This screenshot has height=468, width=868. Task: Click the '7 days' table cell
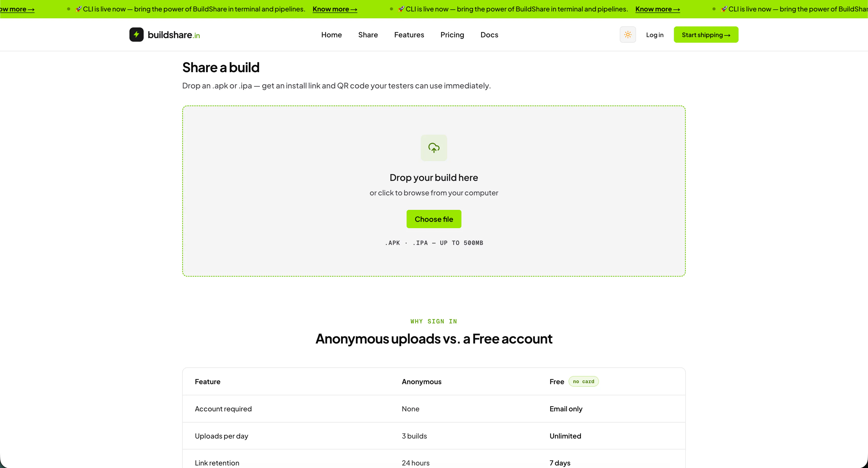click(560, 463)
